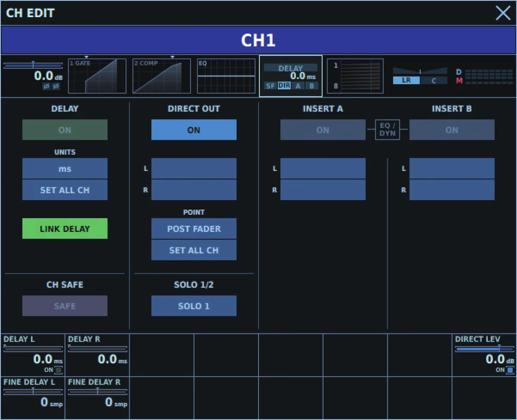The height and width of the screenshot is (420, 517).
Task: Click SET ALL CH under delay units
Action: 65,190
